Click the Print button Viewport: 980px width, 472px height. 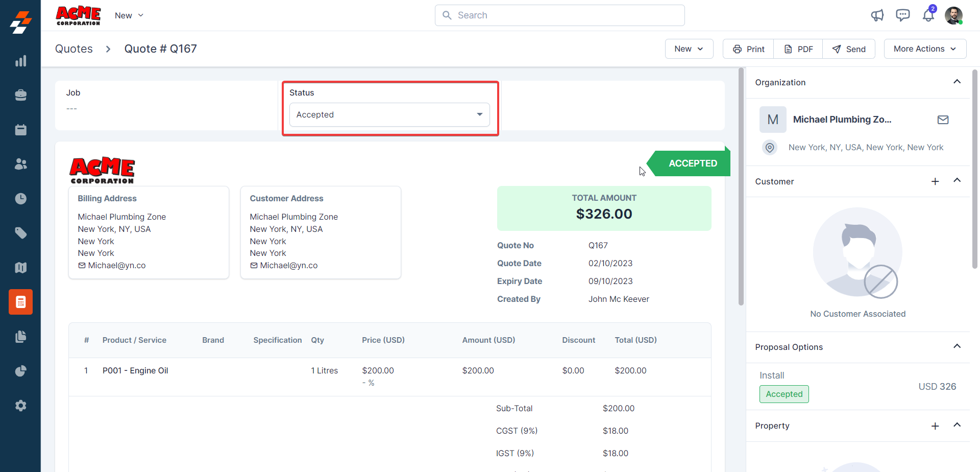748,49
